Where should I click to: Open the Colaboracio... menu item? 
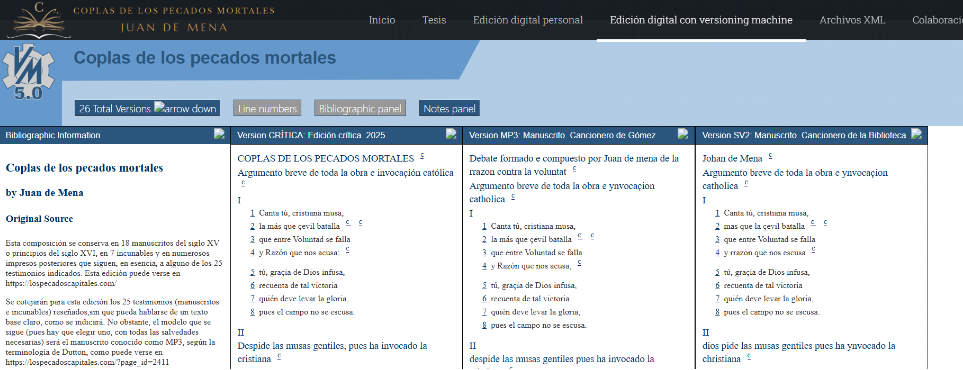pos(937,20)
